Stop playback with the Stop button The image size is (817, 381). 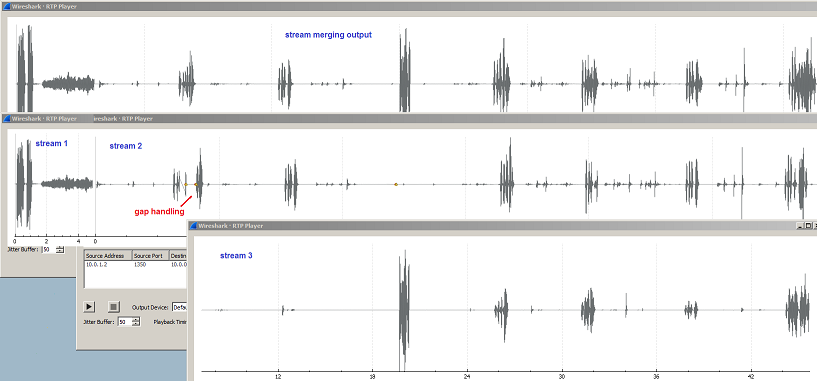[114, 306]
